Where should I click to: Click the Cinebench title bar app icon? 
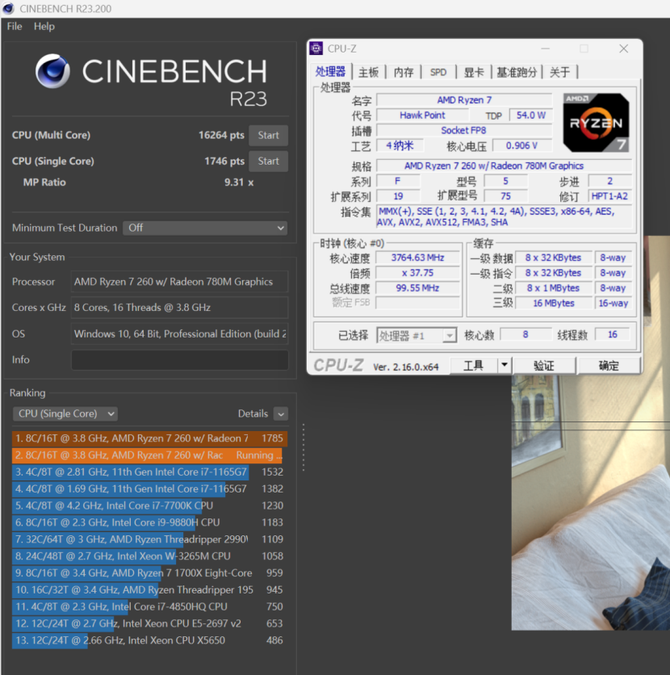(9, 9)
